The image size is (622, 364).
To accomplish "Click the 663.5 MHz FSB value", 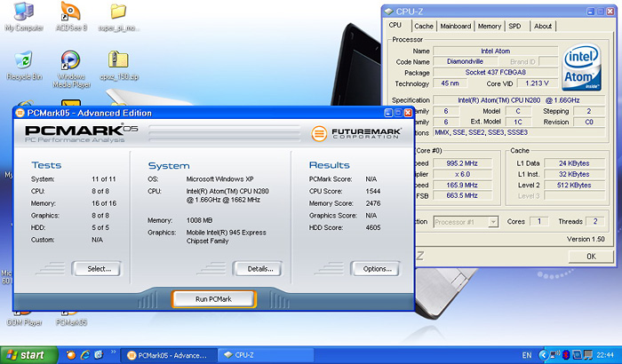I will pyautogui.click(x=462, y=195).
